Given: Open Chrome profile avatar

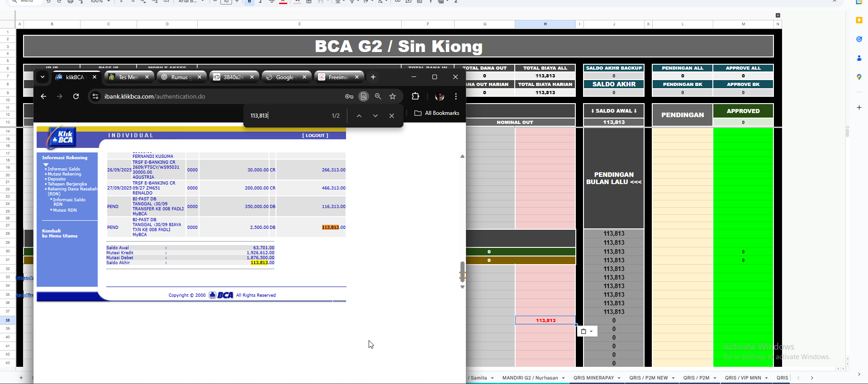Looking at the screenshot, I should coord(439,96).
